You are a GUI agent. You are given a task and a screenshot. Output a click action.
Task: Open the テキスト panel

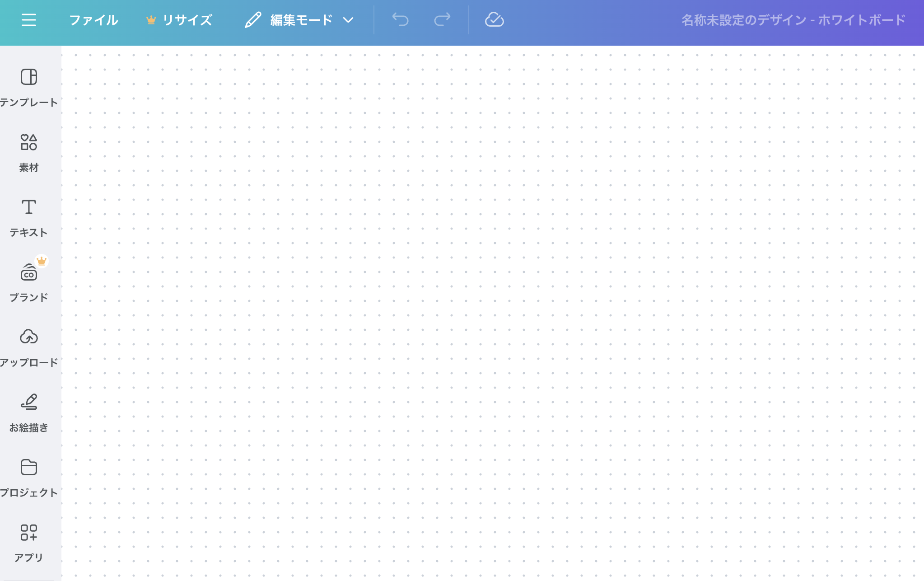tap(29, 218)
